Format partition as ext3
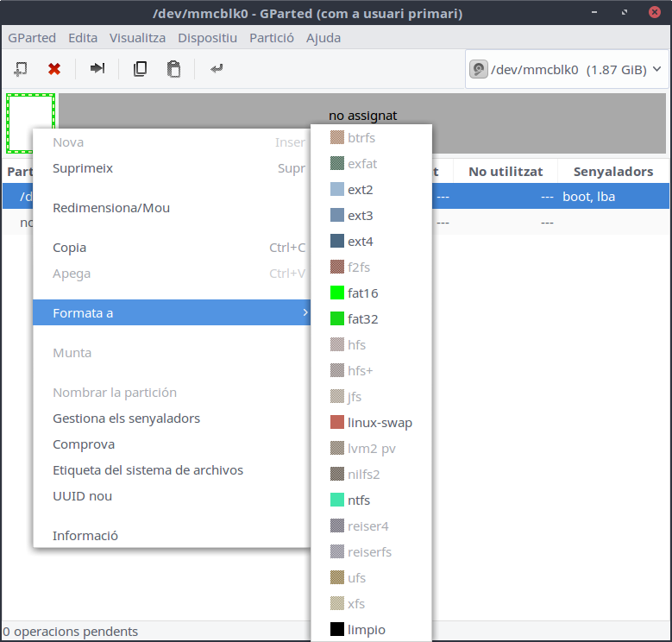The image size is (672, 642). (371, 215)
